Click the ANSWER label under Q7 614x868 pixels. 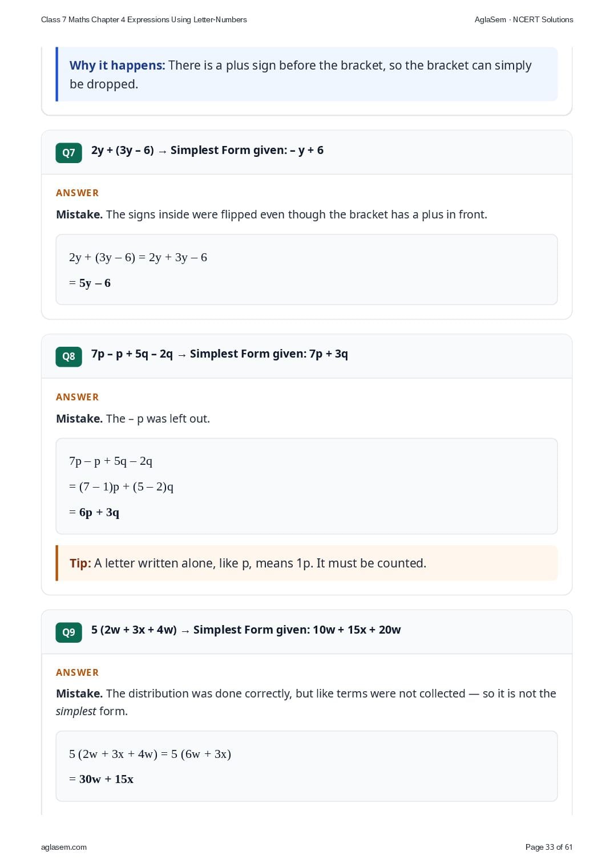tap(77, 193)
